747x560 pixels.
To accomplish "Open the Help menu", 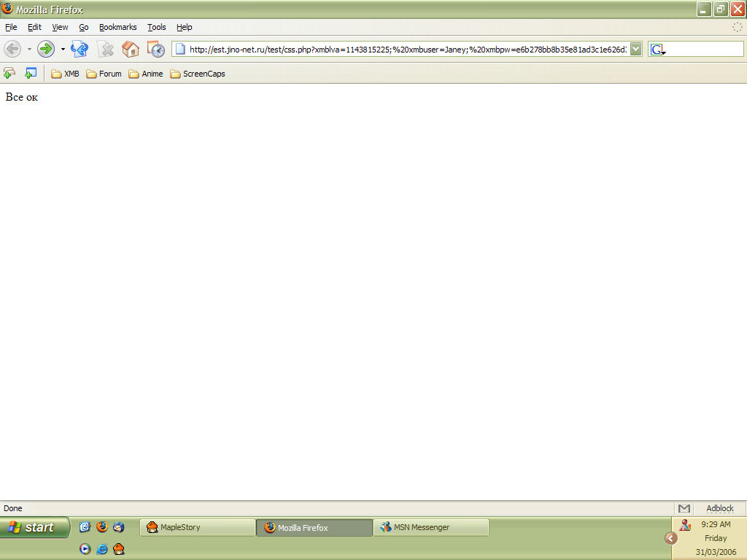I will pos(184,27).
